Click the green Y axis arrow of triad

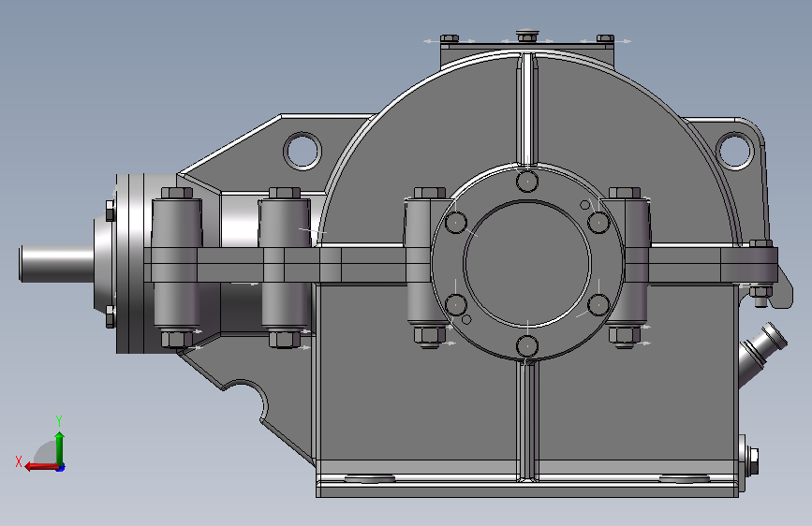coord(59,447)
